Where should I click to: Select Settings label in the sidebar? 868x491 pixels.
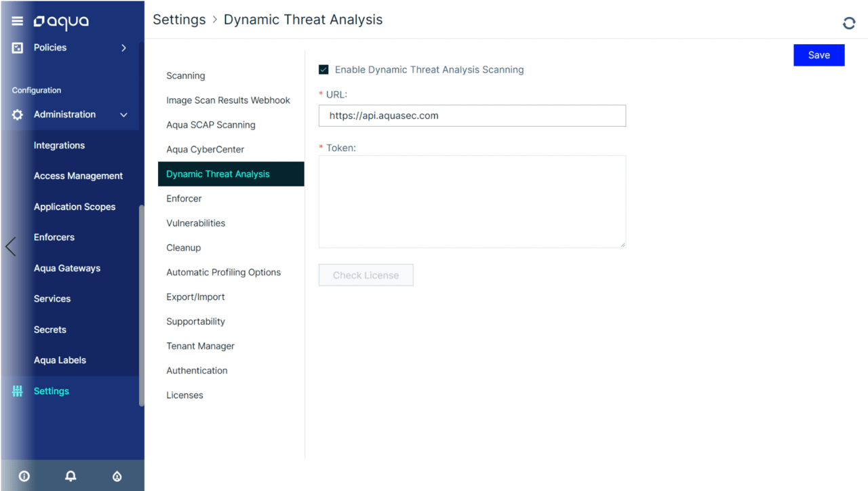coord(52,391)
